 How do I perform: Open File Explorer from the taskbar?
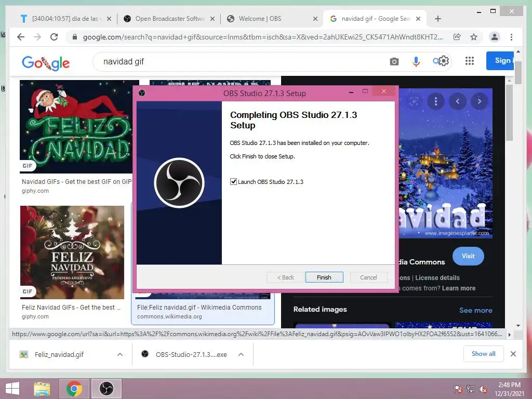click(x=42, y=389)
